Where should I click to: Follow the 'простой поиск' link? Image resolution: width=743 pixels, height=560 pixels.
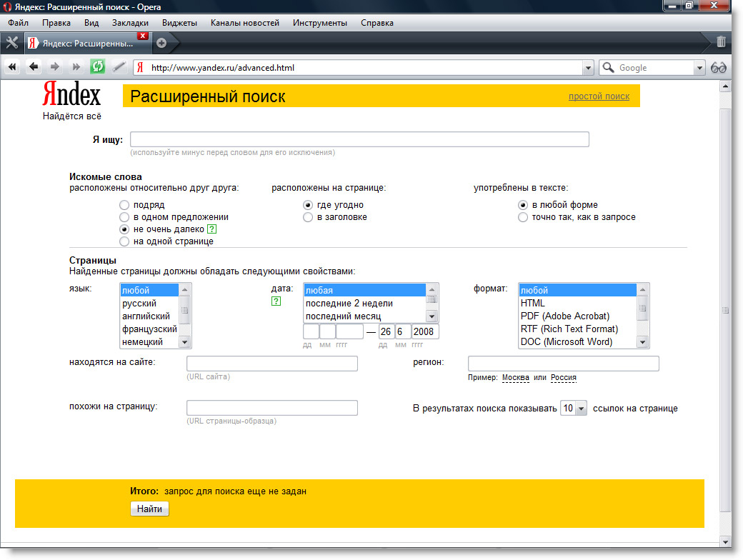point(599,96)
